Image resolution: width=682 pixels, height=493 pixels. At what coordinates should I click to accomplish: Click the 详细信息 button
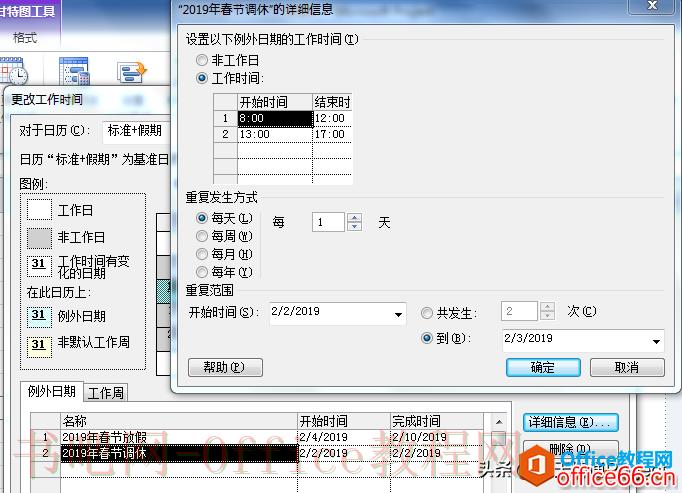pos(570,422)
